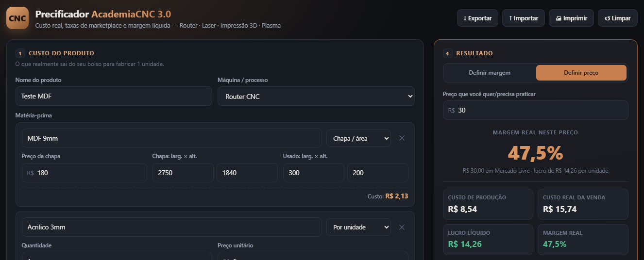Click the sheet width field showing 2750
The height and width of the screenshot is (260, 644).
tap(183, 173)
